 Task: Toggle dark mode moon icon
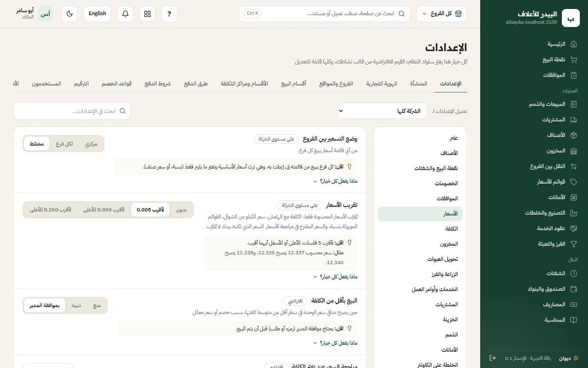(69, 14)
